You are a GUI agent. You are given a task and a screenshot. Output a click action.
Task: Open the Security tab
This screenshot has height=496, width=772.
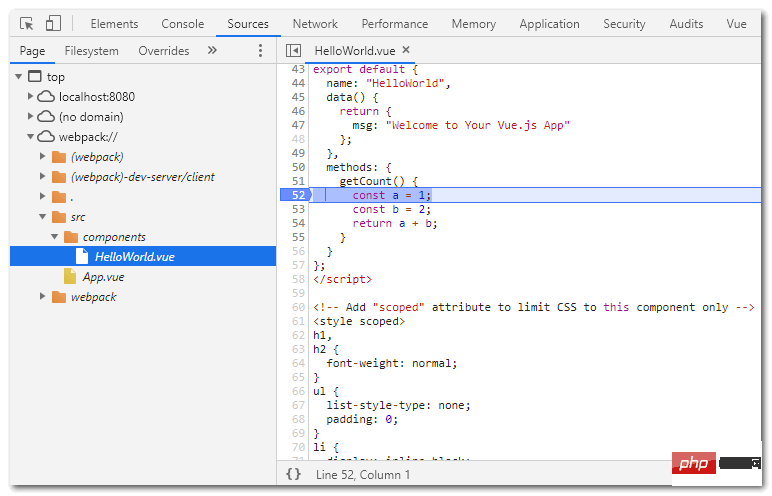click(x=624, y=24)
